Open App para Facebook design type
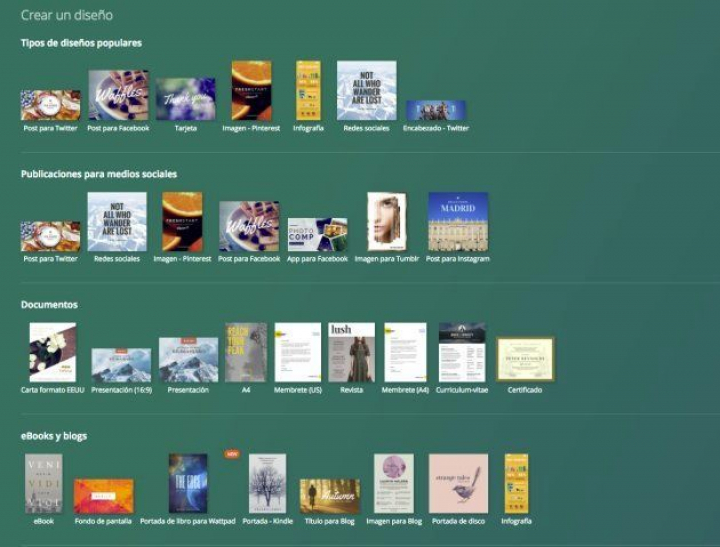This screenshot has width=720, height=547. (x=317, y=234)
